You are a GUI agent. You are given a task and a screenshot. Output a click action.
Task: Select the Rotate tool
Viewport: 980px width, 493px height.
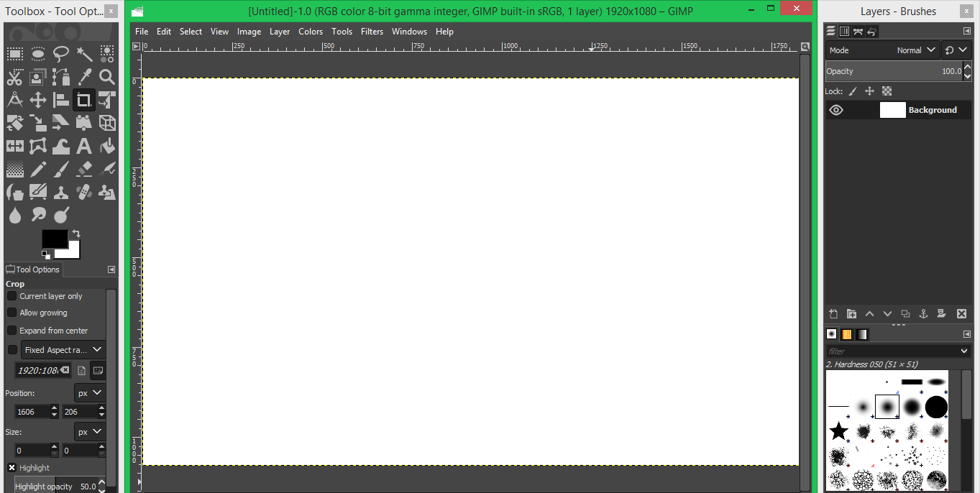[14, 123]
